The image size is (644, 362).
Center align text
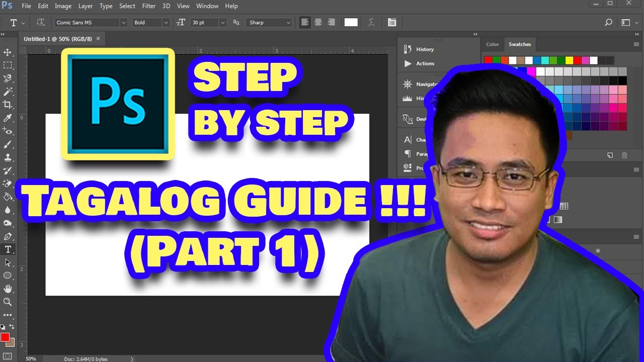pyautogui.click(x=318, y=22)
